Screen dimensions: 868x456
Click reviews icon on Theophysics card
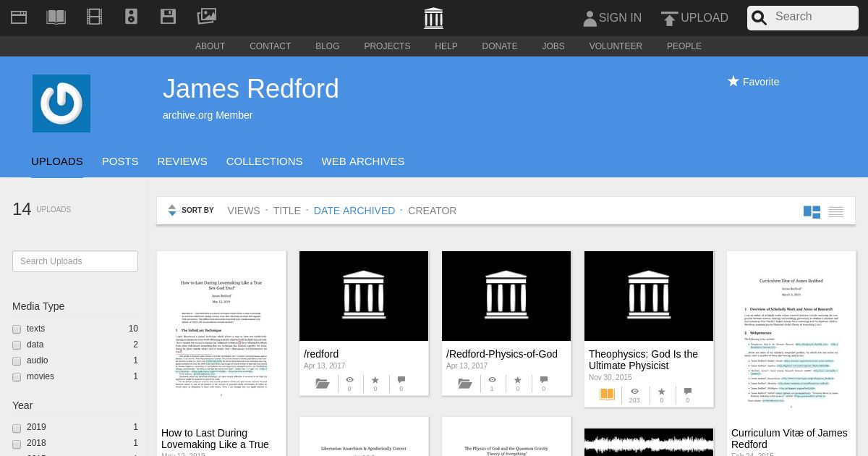point(687,392)
